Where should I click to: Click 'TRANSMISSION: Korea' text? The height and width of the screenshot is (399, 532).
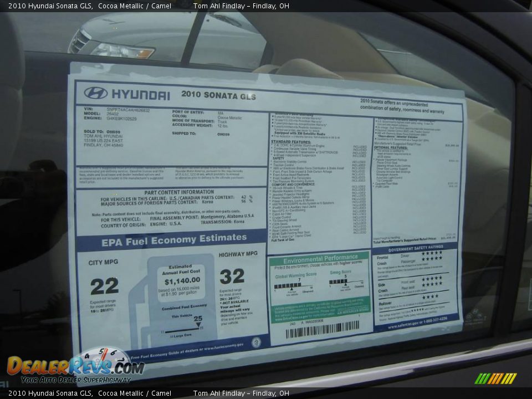coord(222,222)
